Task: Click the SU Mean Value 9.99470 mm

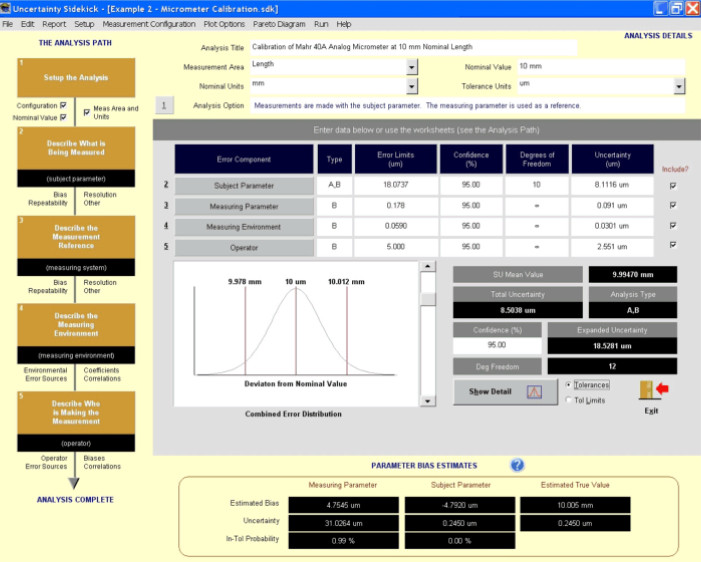Action: point(633,275)
